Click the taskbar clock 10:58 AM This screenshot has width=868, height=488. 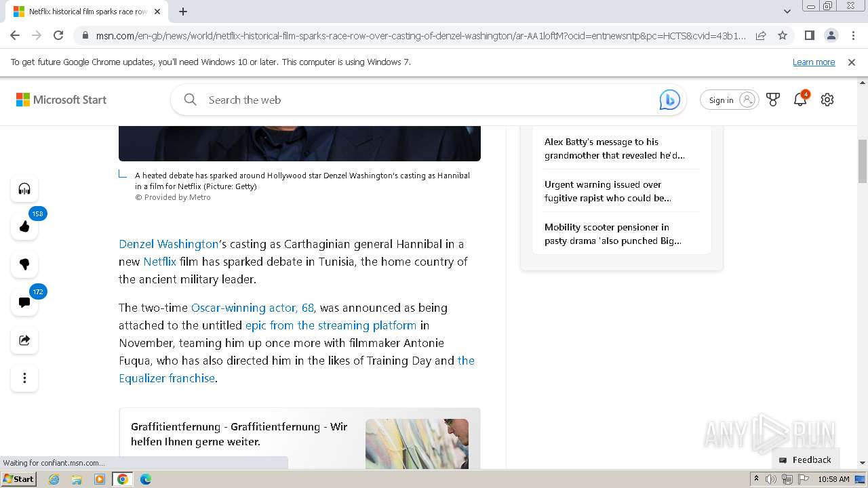[x=833, y=479]
